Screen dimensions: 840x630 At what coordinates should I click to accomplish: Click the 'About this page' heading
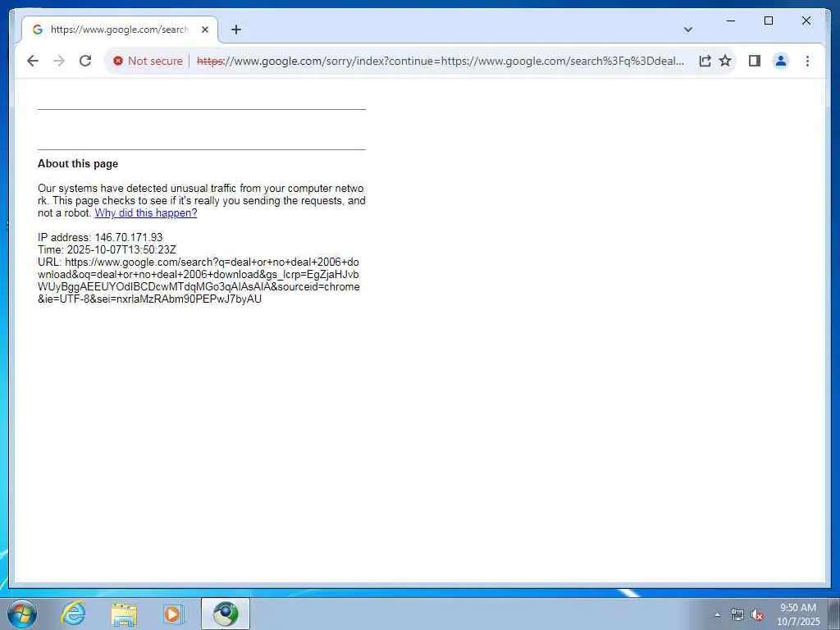tap(78, 164)
